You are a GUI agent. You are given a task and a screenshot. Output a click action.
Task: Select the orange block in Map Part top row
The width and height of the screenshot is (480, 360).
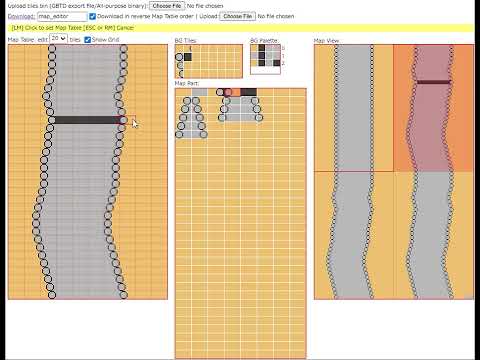236,92
